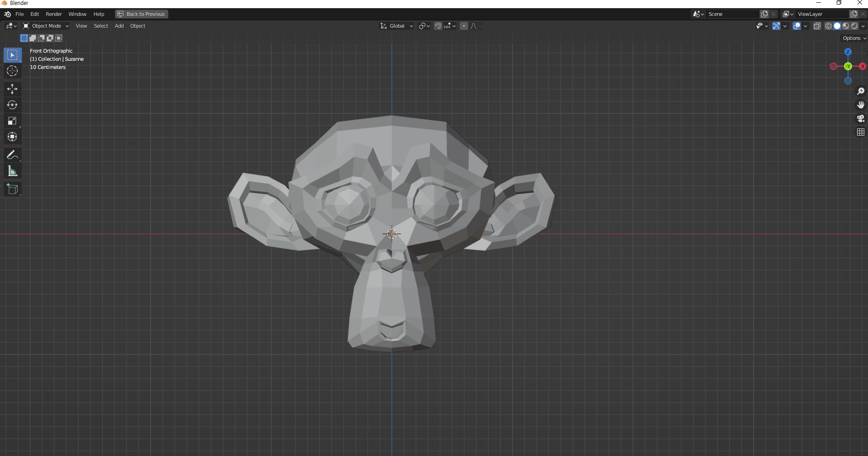Toggle viewport overlays display
This screenshot has width=868, height=456.
click(x=797, y=26)
